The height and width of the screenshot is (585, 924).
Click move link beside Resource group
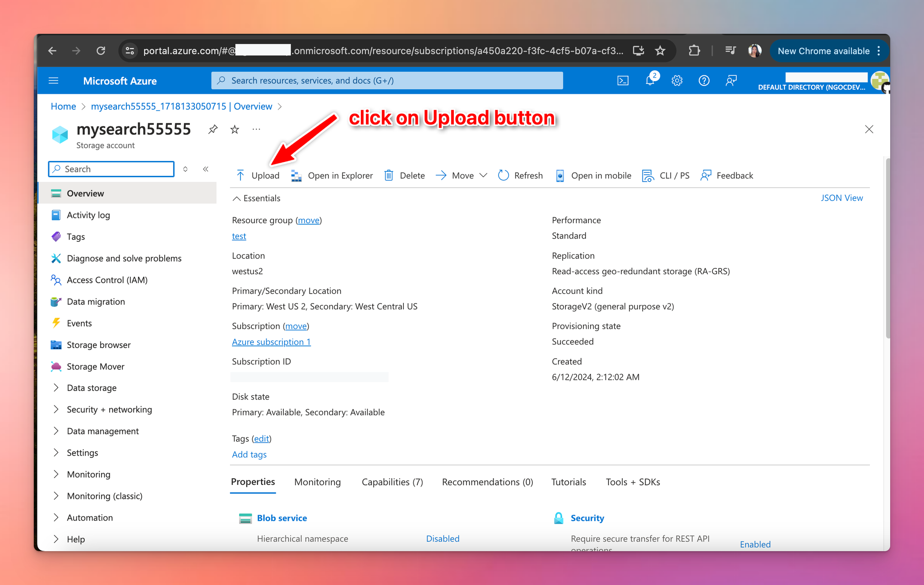tap(309, 220)
